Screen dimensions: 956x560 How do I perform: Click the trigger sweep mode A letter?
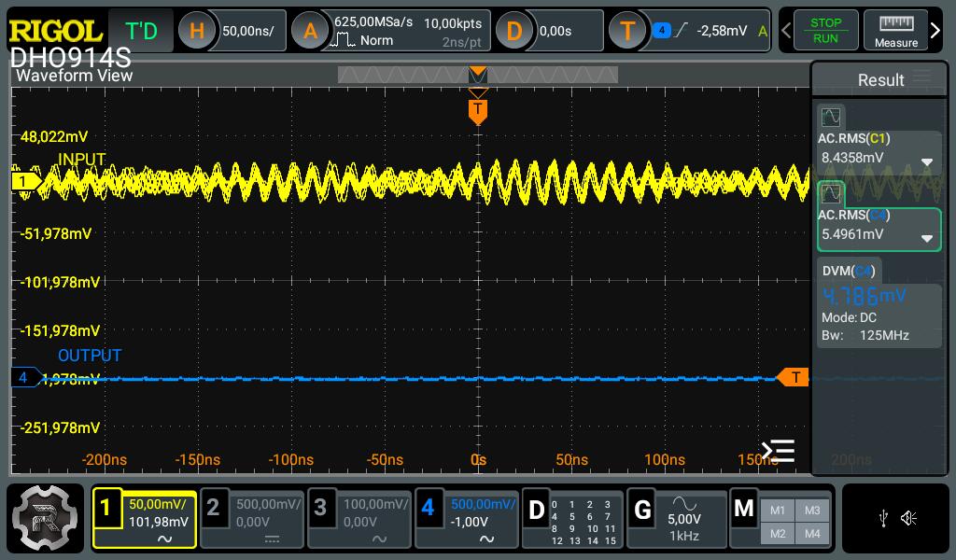(x=762, y=31)
